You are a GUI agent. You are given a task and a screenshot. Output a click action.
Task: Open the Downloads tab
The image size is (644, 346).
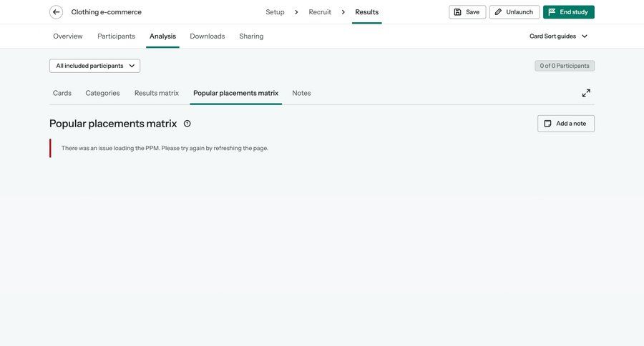207,36
